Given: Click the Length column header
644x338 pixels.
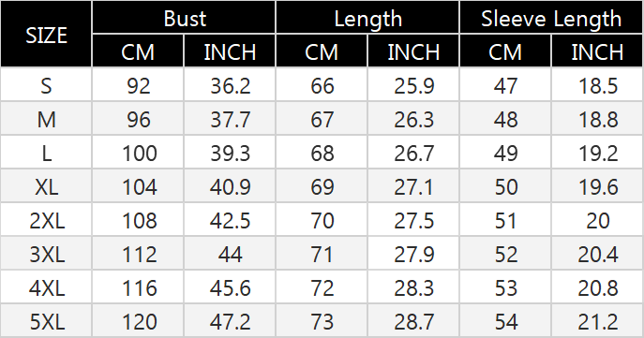Looking at the screenshot, I should [x=367, y=17].
